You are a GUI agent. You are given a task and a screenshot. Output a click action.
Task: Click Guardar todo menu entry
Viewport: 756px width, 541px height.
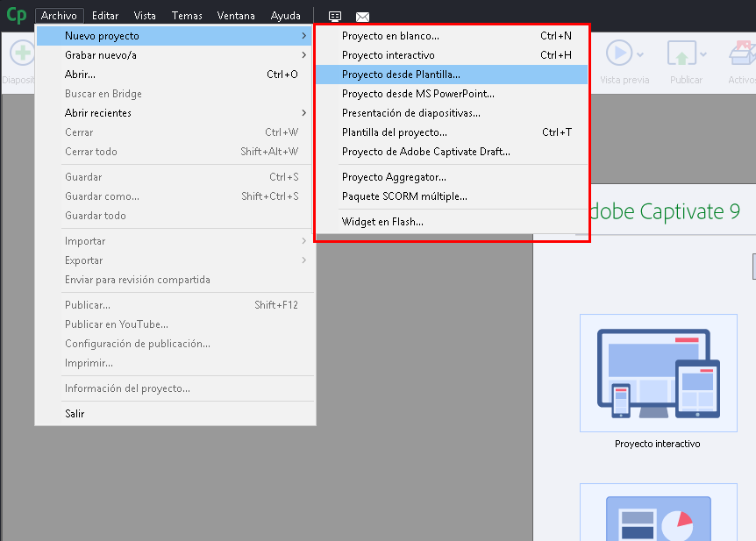click(174, 216)
